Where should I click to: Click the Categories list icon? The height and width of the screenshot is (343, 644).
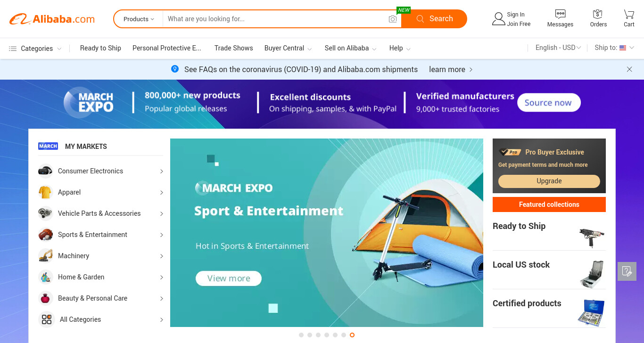(x=13, y=49)
